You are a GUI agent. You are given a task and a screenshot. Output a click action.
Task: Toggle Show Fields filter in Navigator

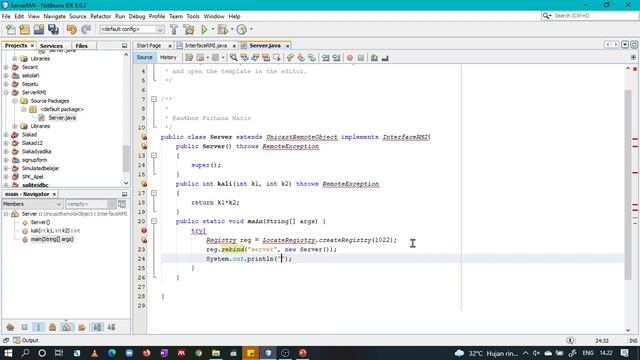coord(24,327)
